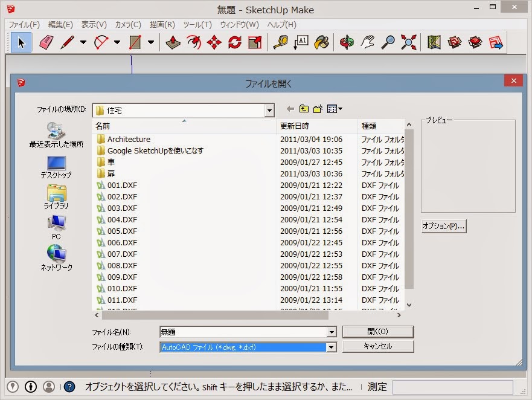Select the Offset tool
The height and width of the screenshot is (400, 532).
tap(194, 42)
